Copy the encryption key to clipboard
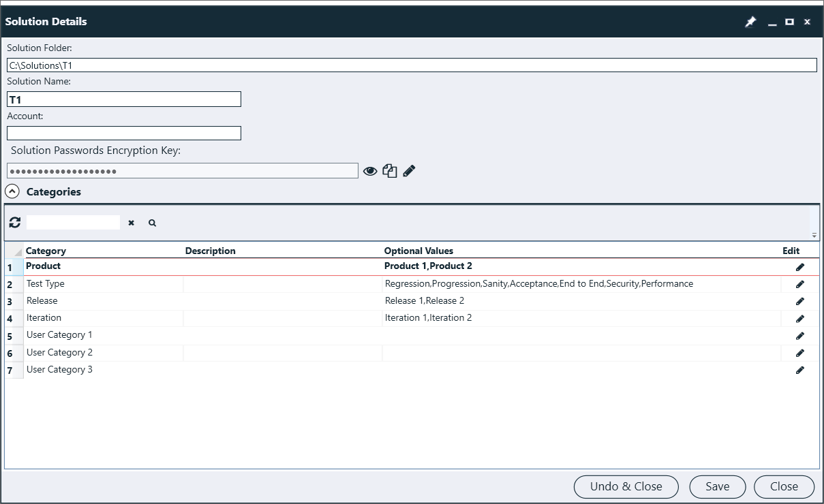This screenshot has height=504, width=824. tap(389, 170)
